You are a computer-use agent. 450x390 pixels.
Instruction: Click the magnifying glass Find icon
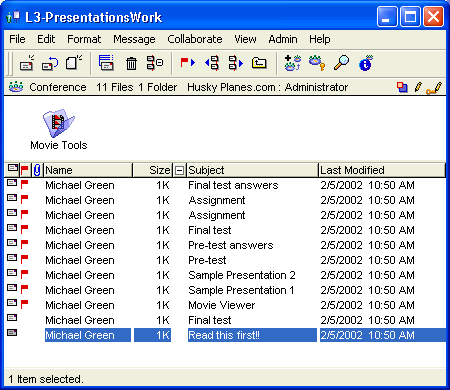(x=341, y=62)
